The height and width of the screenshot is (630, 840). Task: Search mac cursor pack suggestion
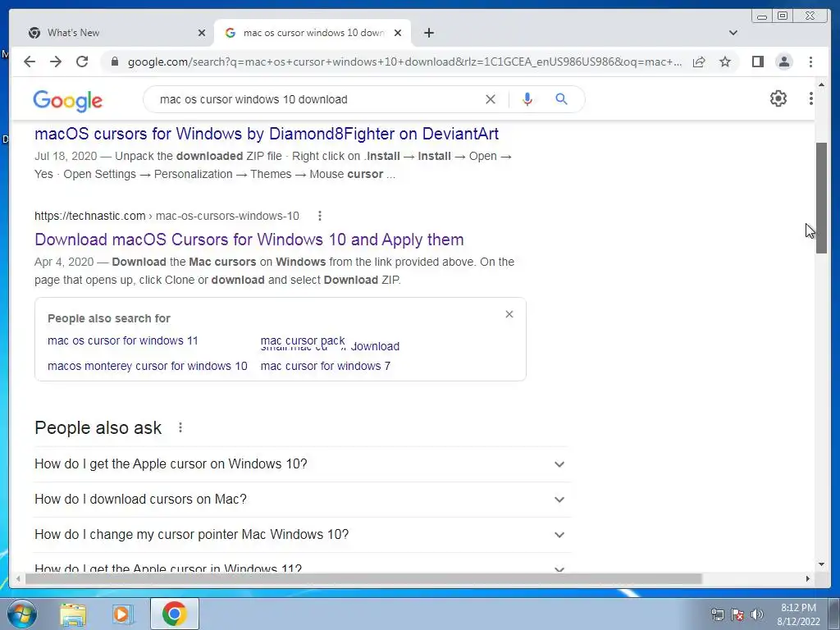[x=303, y=340]
